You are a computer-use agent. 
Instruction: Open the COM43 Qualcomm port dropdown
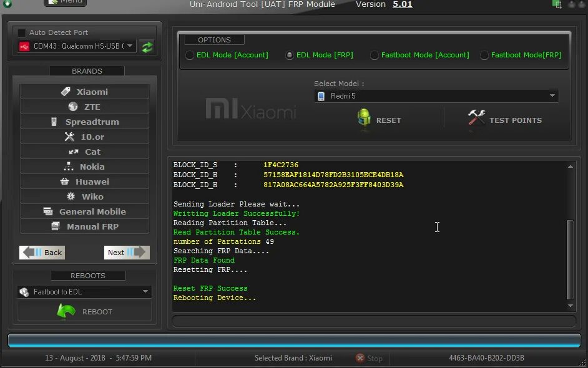pyautogui.click(x=130, y=46)
